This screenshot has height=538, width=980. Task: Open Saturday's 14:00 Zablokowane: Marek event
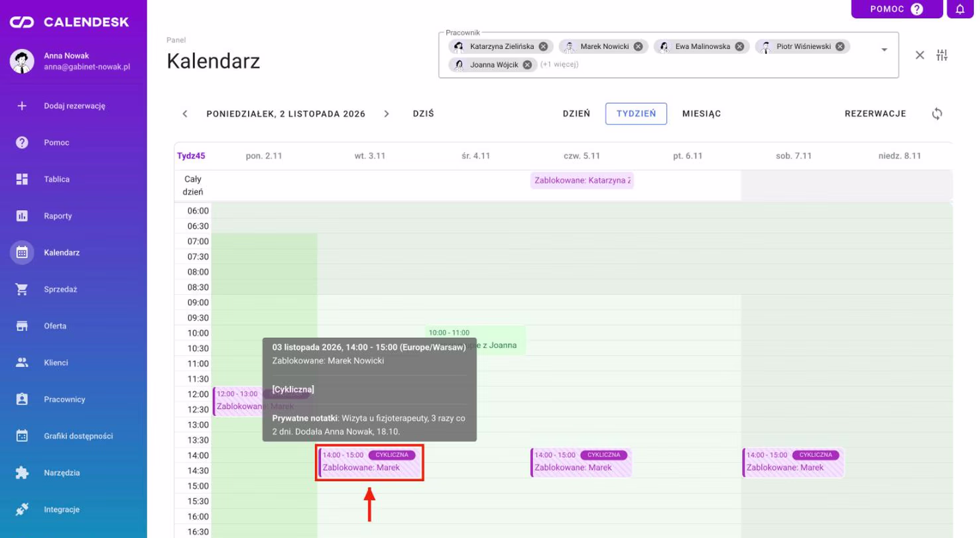[794, 462]
